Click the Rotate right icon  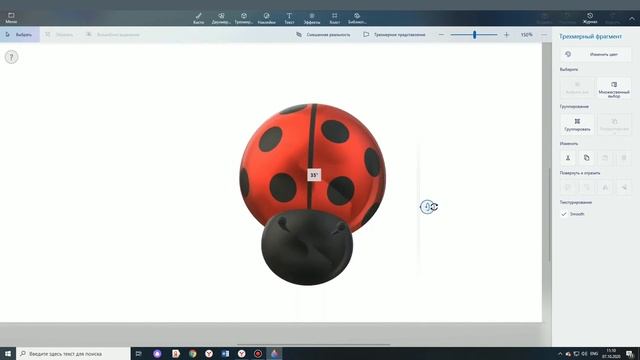587,187
